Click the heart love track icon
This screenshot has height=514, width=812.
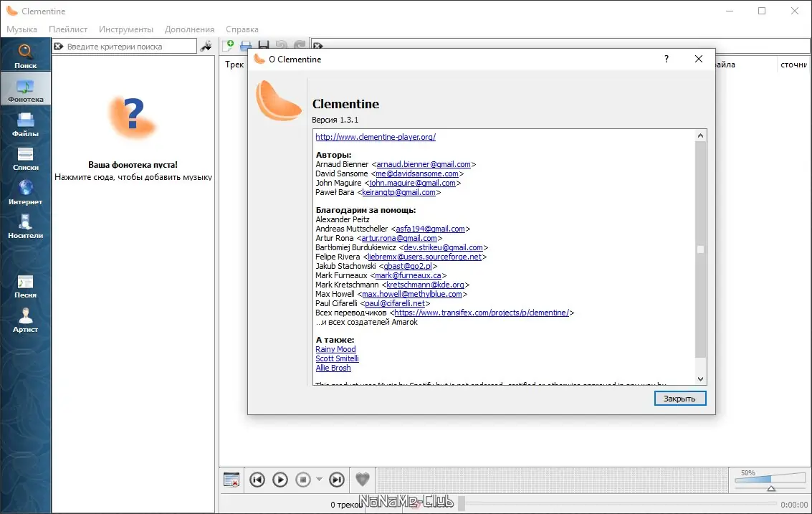click(x=363, y=480)
